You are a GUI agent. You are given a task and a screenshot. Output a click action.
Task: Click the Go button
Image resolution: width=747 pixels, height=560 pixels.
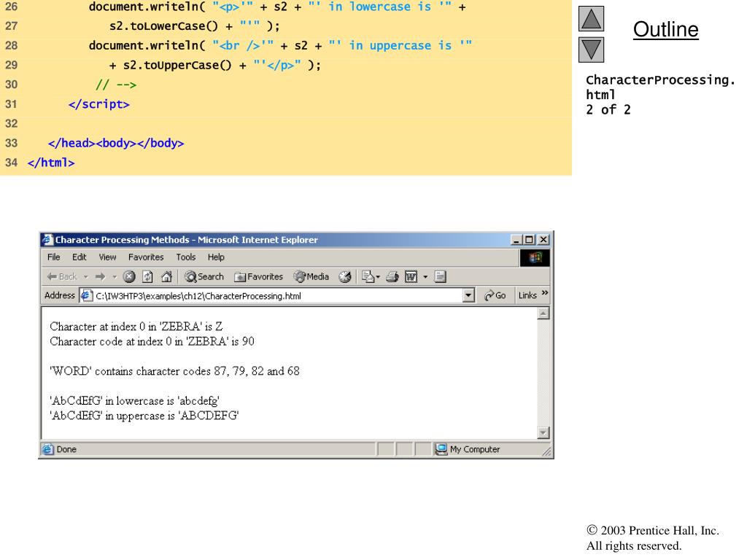pos(495,295)
